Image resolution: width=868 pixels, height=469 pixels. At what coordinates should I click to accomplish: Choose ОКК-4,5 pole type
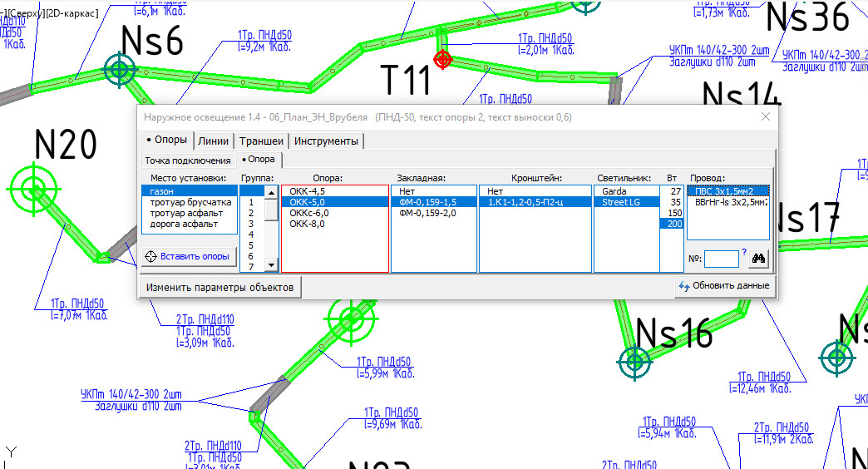coord(335,191)
